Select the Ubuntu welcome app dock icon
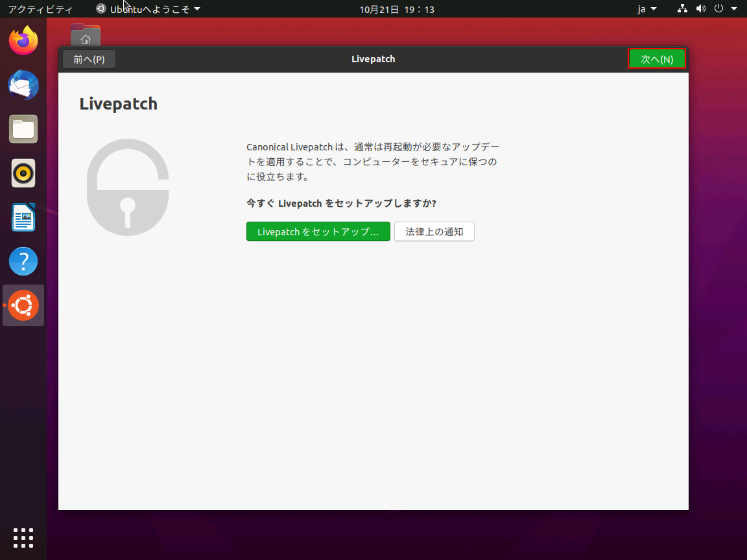This screenshot has height=560, width=747. (x=23, y=305)
